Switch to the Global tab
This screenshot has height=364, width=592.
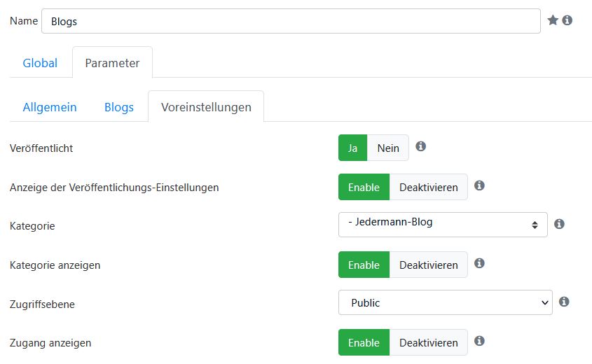coord(40,63)
